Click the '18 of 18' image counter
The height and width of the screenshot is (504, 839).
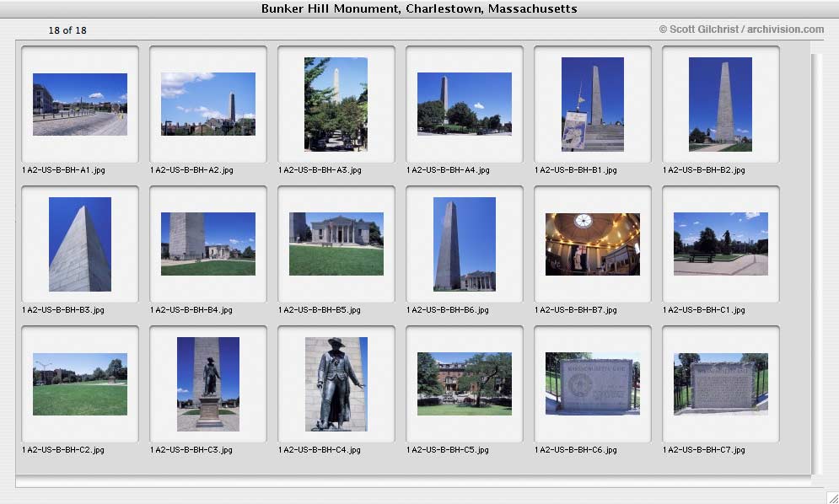[x=67, y=30]
